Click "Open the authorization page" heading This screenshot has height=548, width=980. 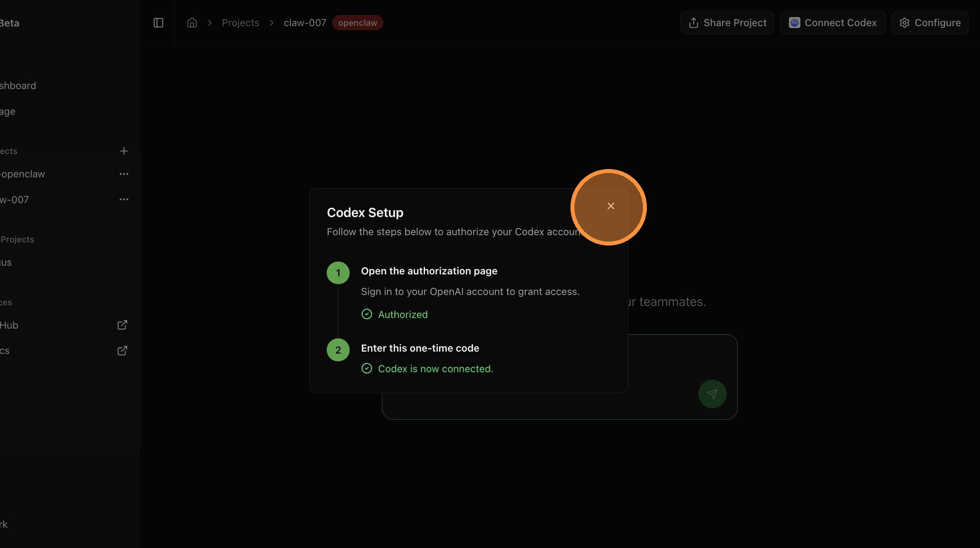pos(429,271)
